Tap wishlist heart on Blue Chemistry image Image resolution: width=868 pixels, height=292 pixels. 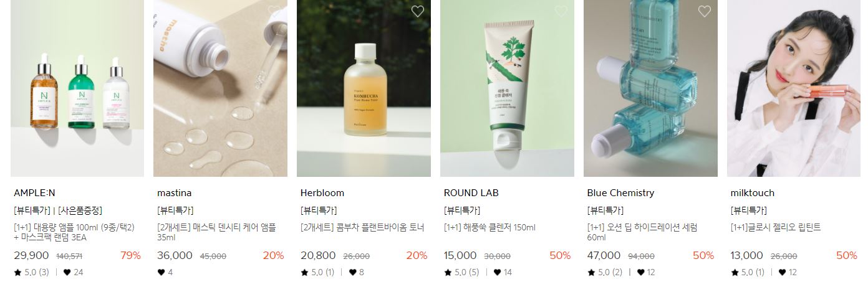click(705, 11)
